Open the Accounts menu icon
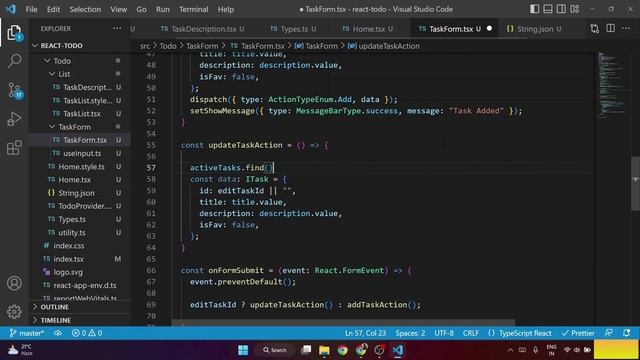Image resolution: width=640 pixels, height=360 pixels. pyautogui.click(x=14, y=283)
